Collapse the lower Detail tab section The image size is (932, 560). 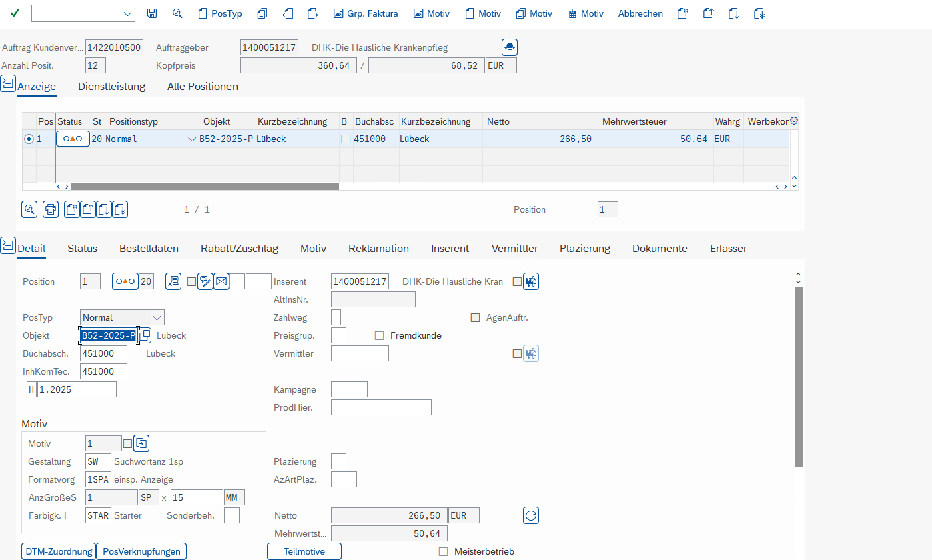(8, 245)
